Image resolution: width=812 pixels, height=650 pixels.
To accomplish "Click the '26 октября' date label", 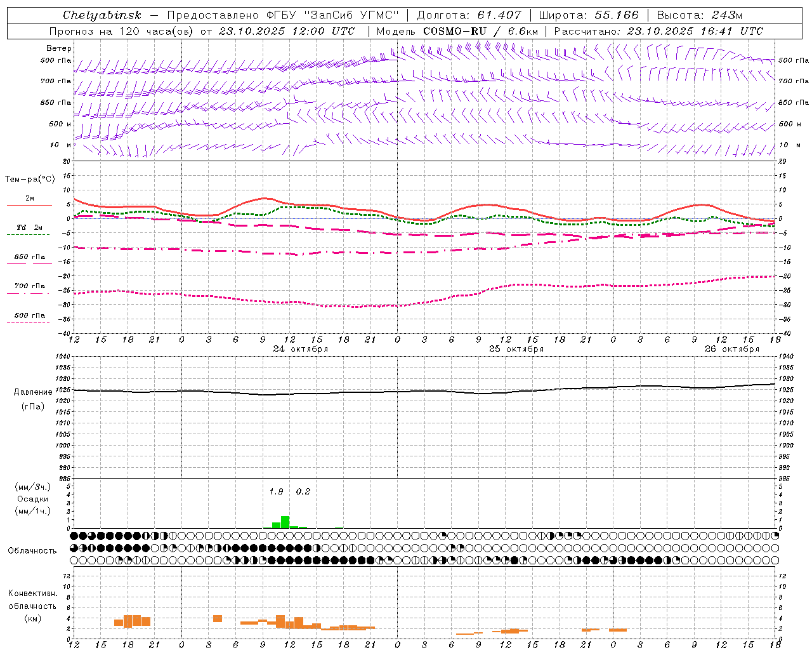I will pyautogui.click(x=732, y=349).
